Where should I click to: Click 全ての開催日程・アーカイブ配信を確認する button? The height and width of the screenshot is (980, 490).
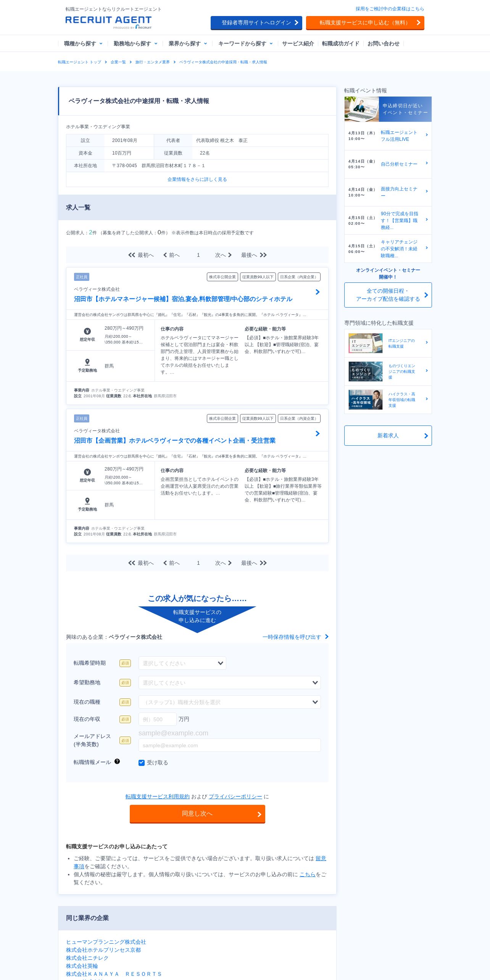pos(388,295)
